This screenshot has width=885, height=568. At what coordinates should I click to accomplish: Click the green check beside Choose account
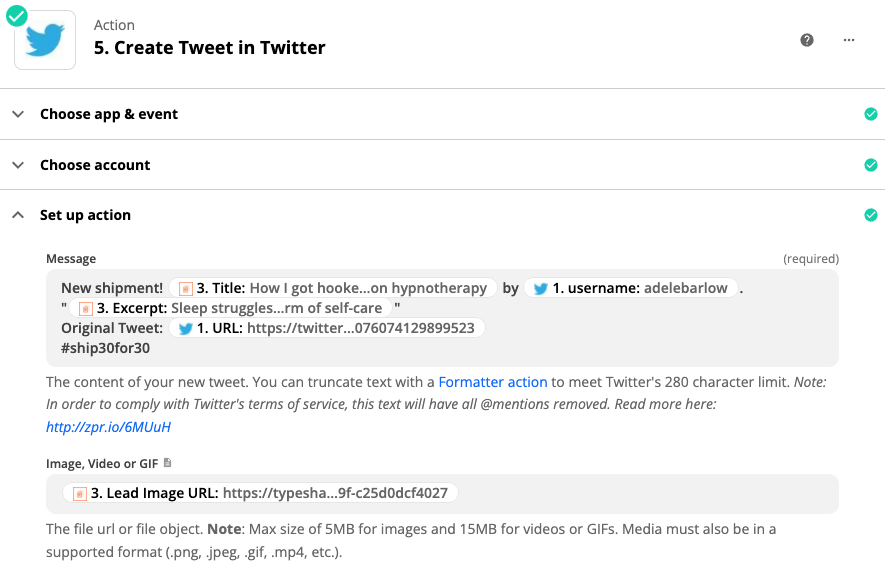pos(870,165)
